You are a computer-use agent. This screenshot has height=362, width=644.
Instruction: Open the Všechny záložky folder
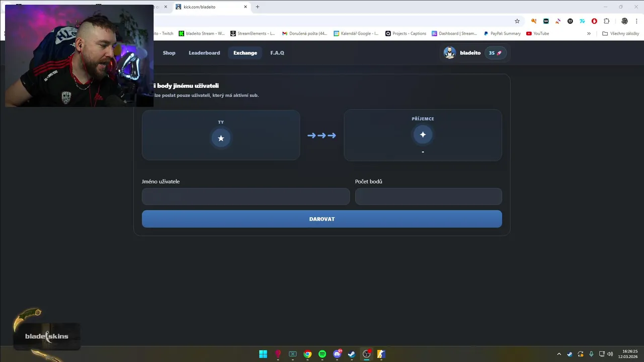(x=620, y=34)
